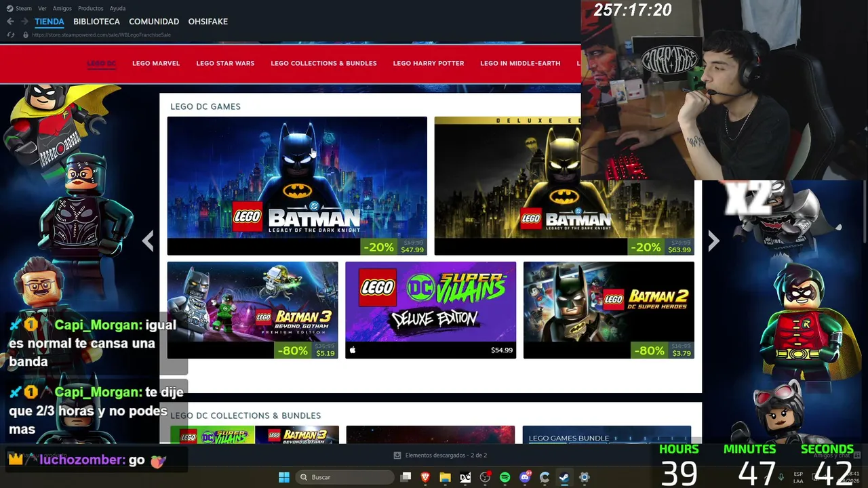The width and height of the screenshot is (868, 488).
Task: Click the -80% $5.19 price tag
Action: 307,350
